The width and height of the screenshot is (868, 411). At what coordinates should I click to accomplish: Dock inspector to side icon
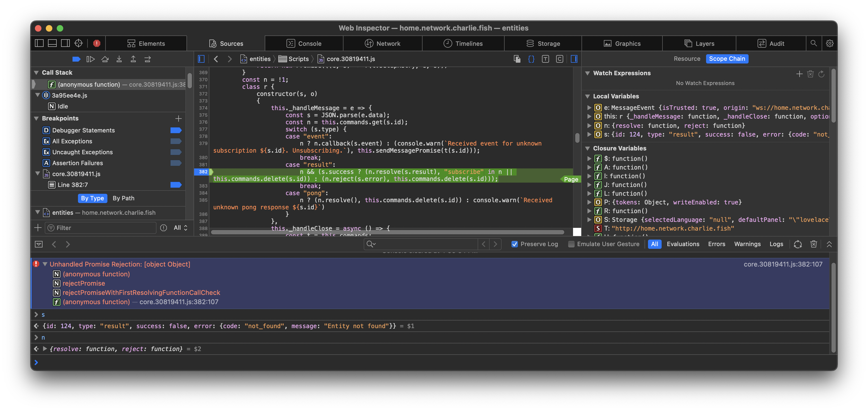point(65,43)
